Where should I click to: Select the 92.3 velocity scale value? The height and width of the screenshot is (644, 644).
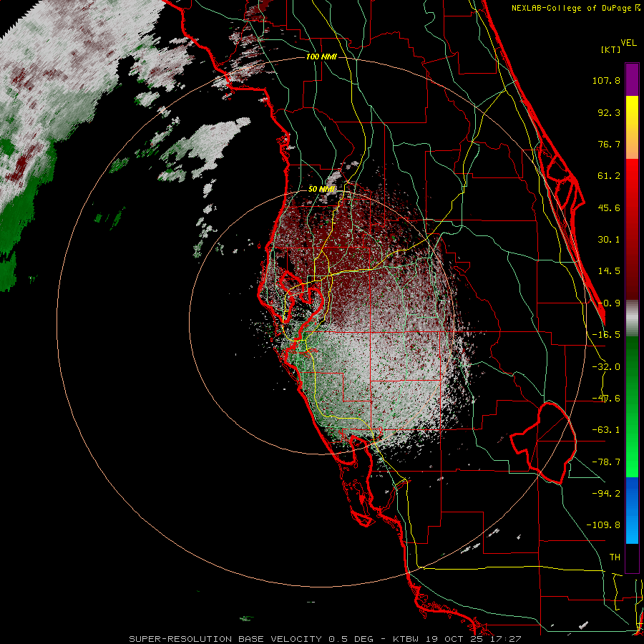[x=609, y=112]
